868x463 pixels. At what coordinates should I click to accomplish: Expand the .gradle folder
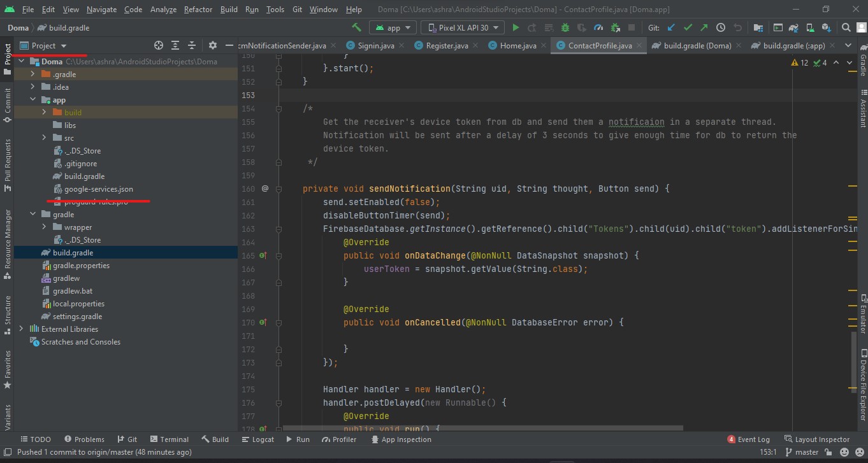click(33, 75)
